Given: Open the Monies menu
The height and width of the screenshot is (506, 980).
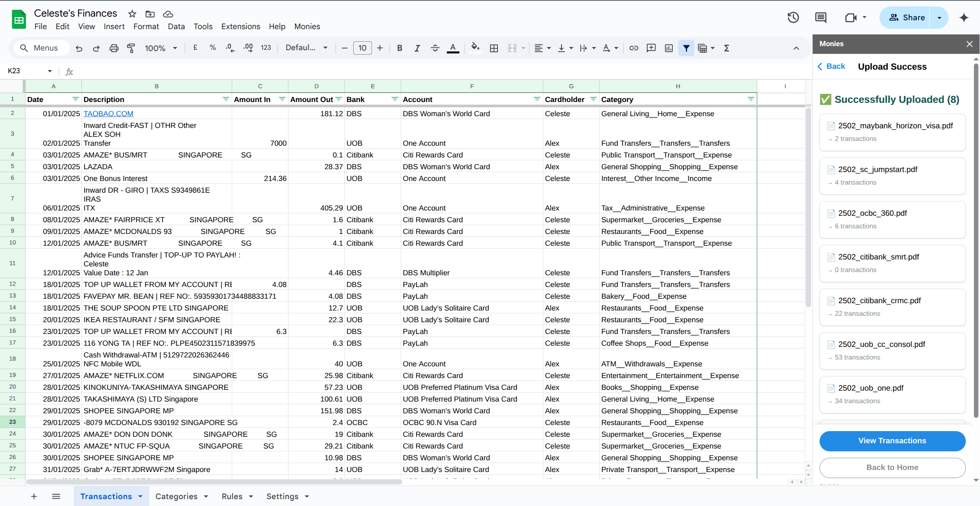Looking at the screenshot, I should coord(307,26).
